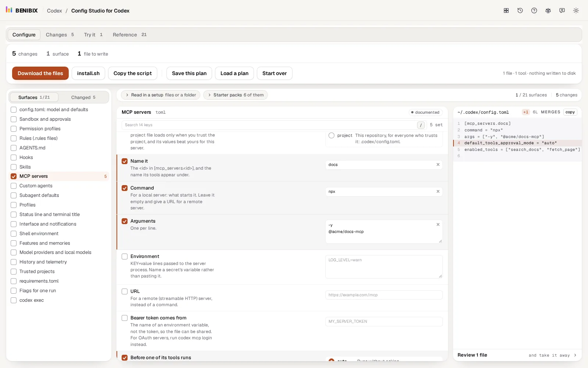Toggle the light/dark theme sun icon
Image resolution: width=588 pixels, height=368 pixels.
[x=576, y=11]
